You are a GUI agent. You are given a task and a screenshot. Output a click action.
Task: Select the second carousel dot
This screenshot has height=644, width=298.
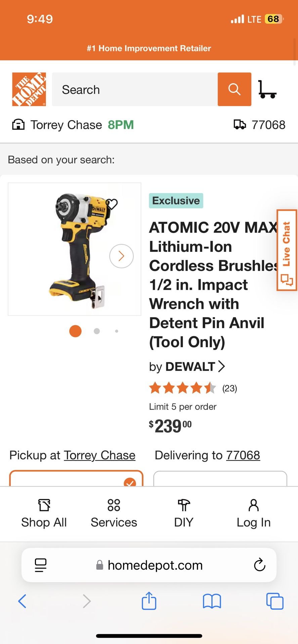click(x=96, y=331)
